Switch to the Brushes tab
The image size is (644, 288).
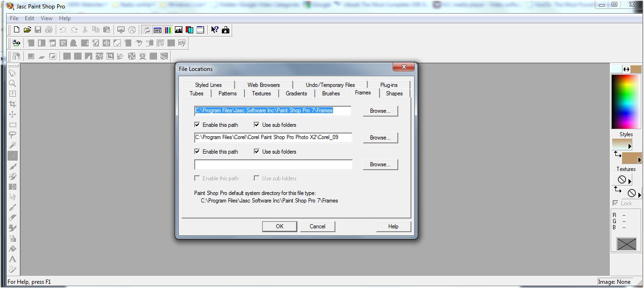point(331,93)
